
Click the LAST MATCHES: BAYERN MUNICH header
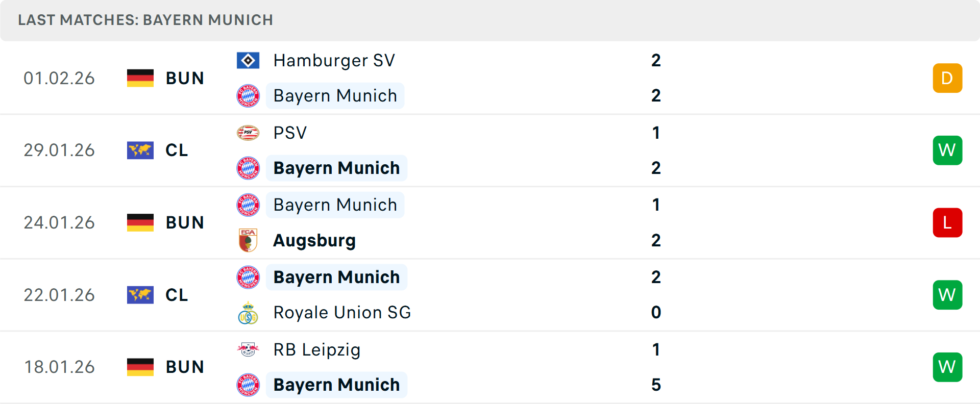tap(146, 20)
